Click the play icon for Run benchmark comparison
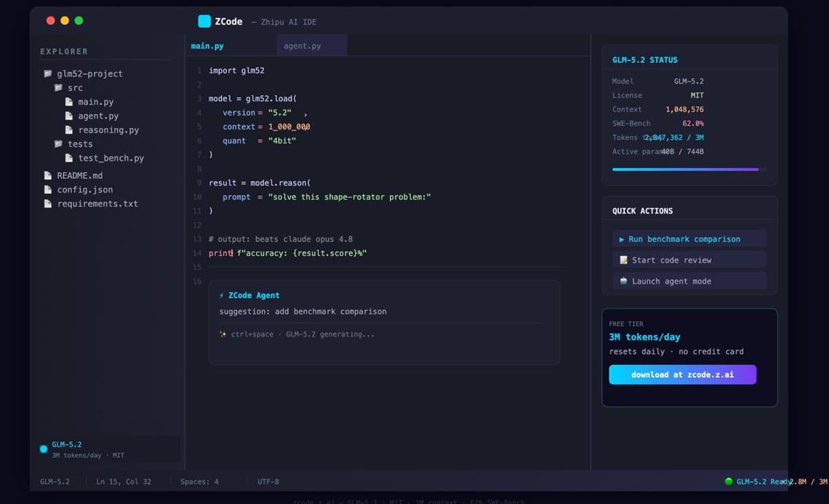The width and height of the screenshot is (829, 504). (622, 239)
